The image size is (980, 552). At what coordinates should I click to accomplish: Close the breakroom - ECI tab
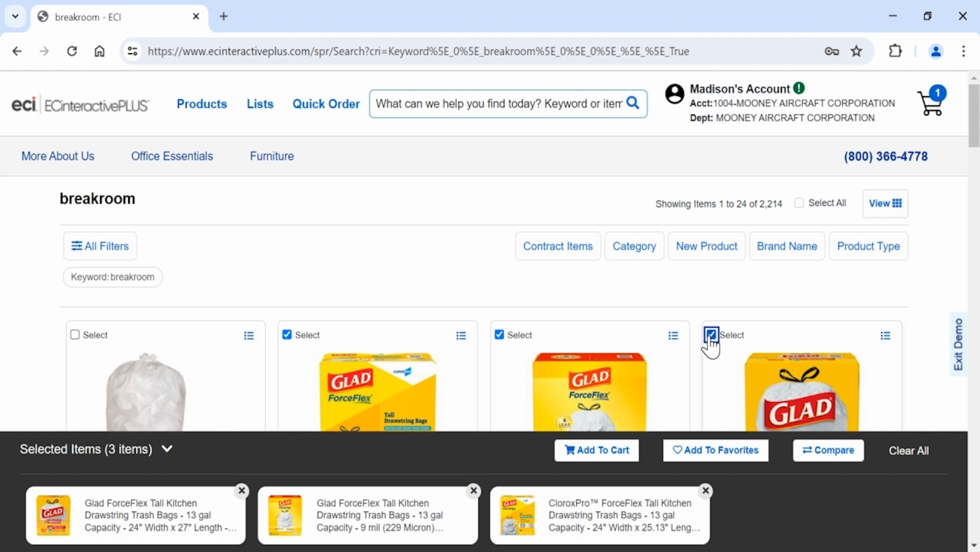coord(196,16)
